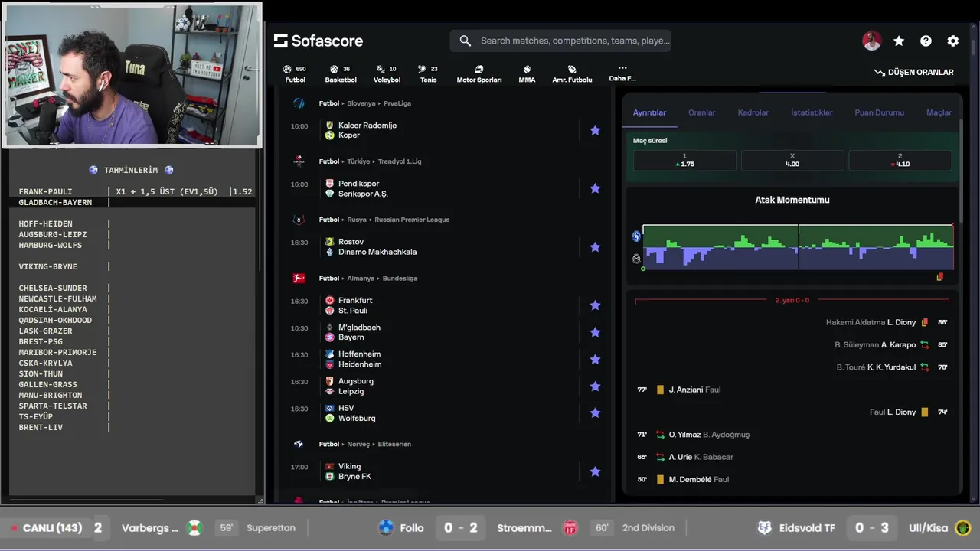The width and height of the screenshot is (980, 551).
Task: Toggle favorite star for Hoffenheim match
Action: click(x=595, y=359)
